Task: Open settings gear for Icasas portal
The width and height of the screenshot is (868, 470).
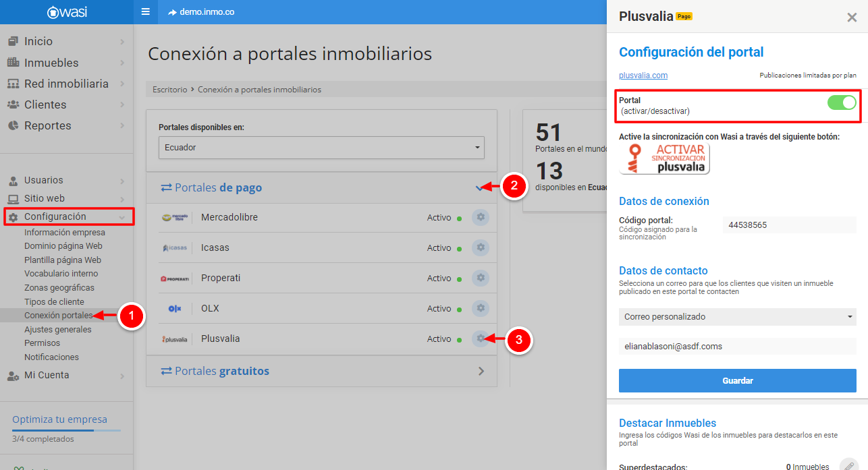Action: [480, 247]
